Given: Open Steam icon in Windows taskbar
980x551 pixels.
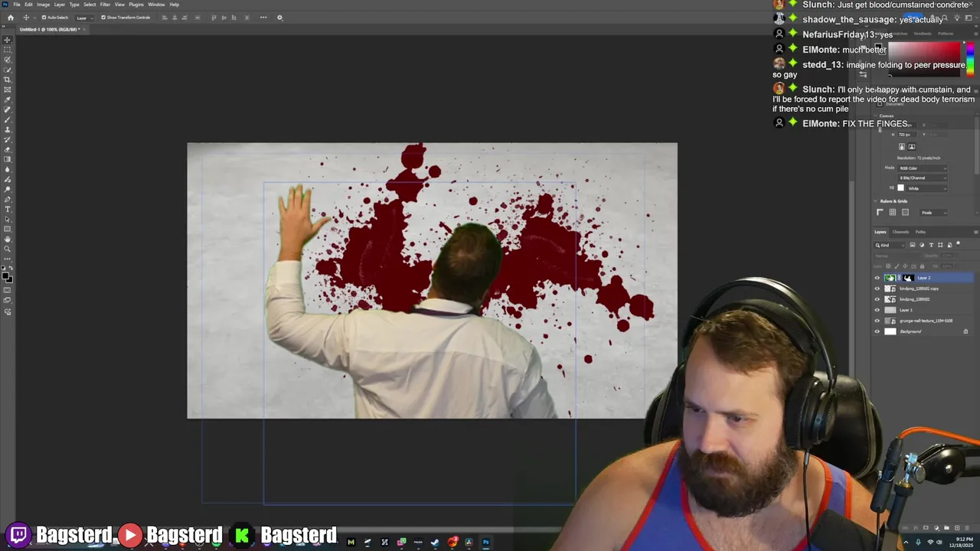Looking at the screenshot, I should coord(435,543).
